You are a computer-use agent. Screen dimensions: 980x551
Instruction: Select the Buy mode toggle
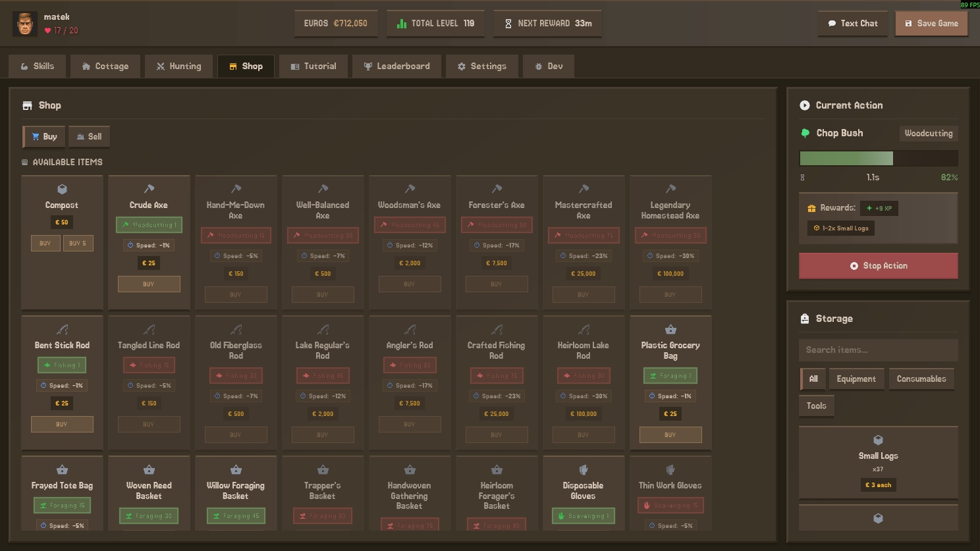coord(44,137)
